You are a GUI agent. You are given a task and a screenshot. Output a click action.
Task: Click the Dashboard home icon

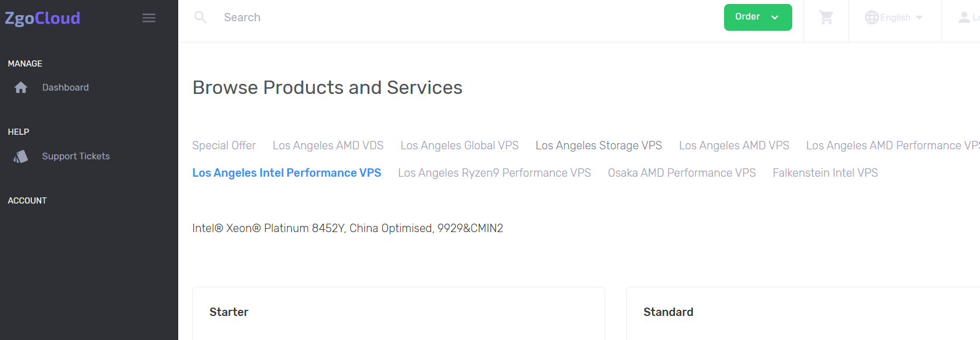[x=21, y=87]
